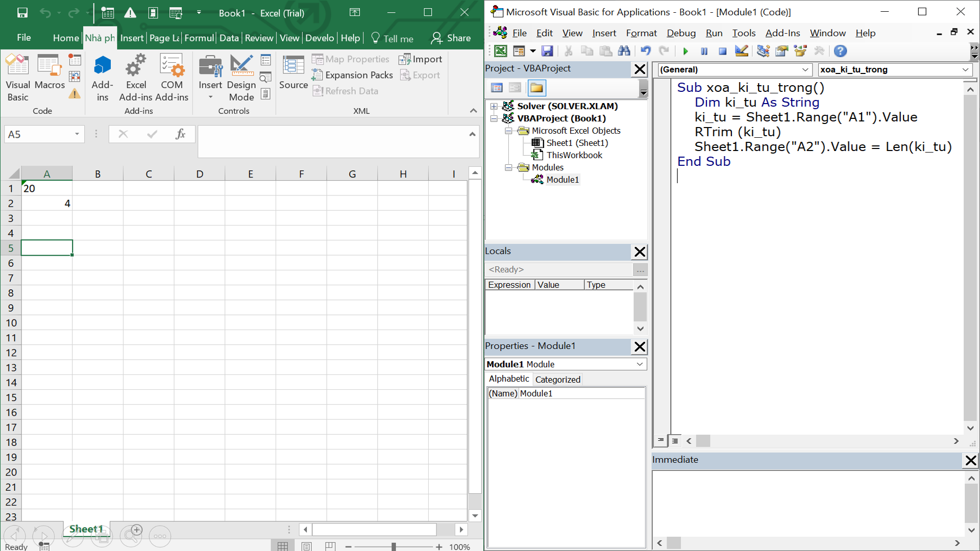This screenshot has height=551, width=980.
Task: Open the Name Box dropdown arrow
Action: 77,134
